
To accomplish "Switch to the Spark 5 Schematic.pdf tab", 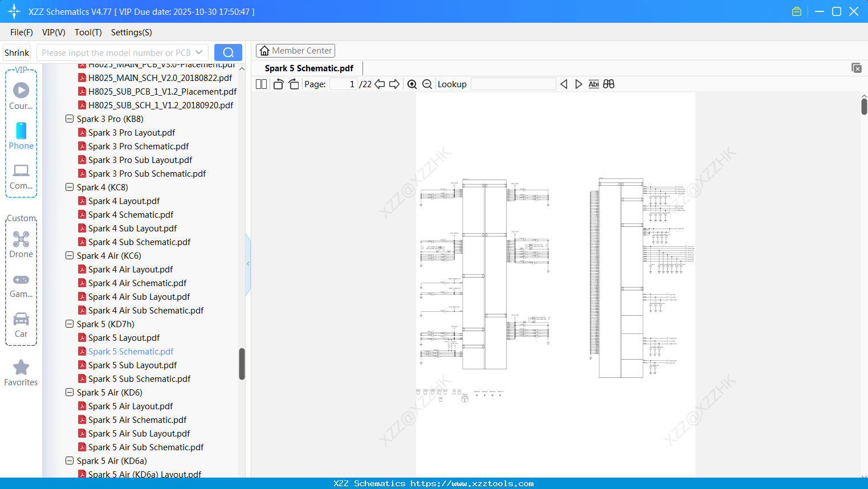I will [308, 68].
